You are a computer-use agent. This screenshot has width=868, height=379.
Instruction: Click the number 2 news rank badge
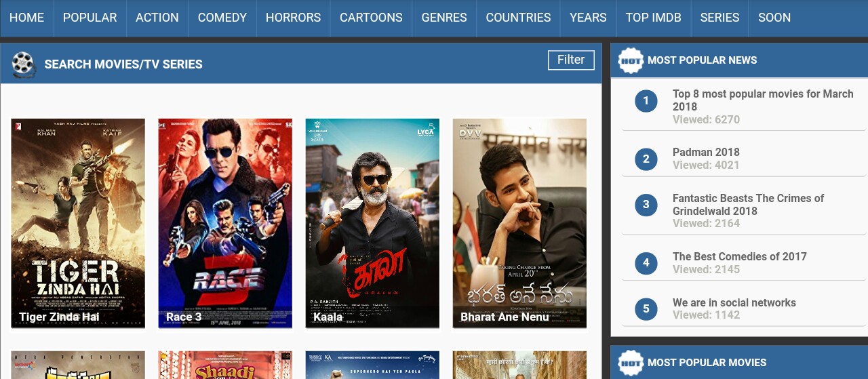(646, 159)
